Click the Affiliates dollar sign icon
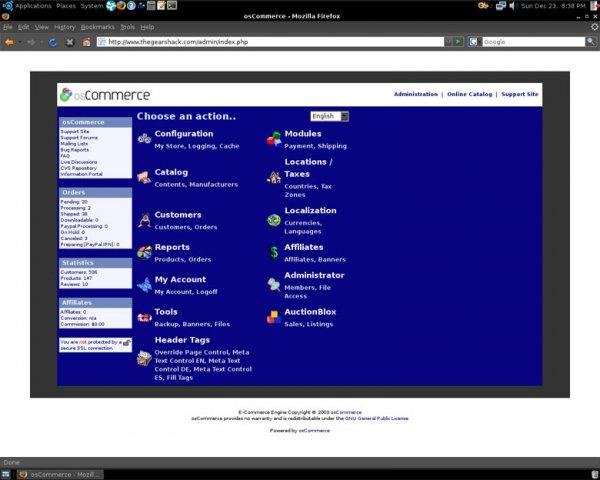Screen dimensions: 600x480 click(274, 253)
